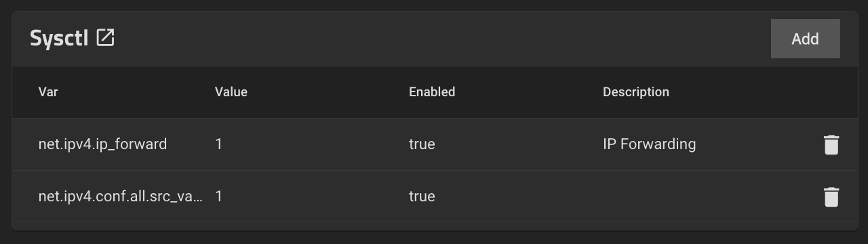Click the Value column header

231,91
